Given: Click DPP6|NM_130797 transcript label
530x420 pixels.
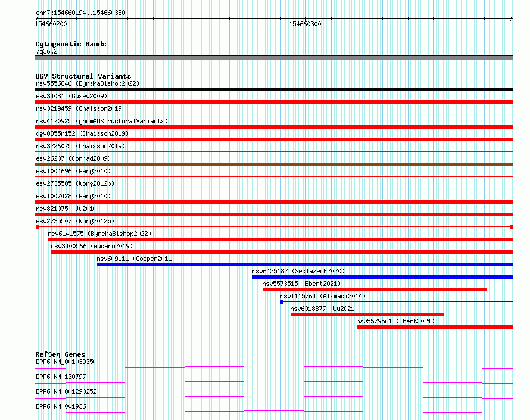Looking at the screenshot, I should [61, 377].
